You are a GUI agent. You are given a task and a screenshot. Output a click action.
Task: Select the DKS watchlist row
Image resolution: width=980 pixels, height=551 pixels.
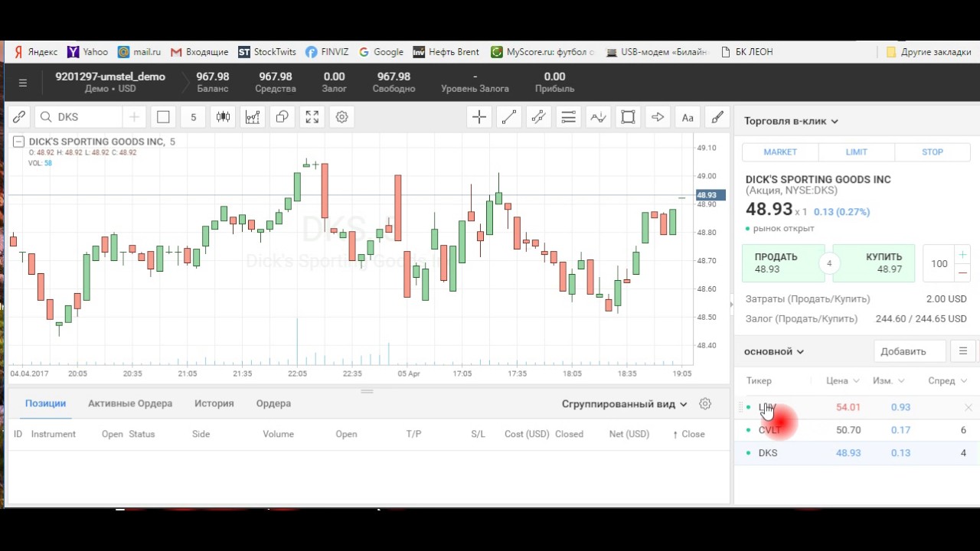pyautogui.click(x=856, y=453)
